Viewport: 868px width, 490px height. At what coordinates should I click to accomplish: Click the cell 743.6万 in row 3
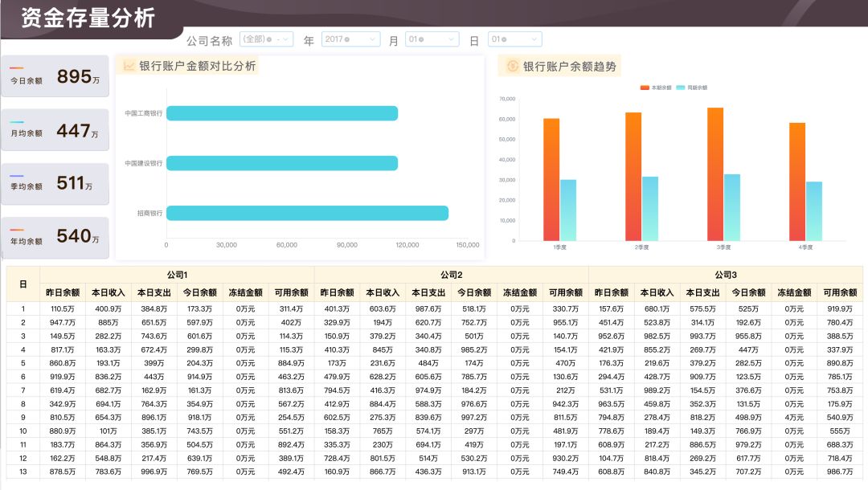(x=154, y=337)
